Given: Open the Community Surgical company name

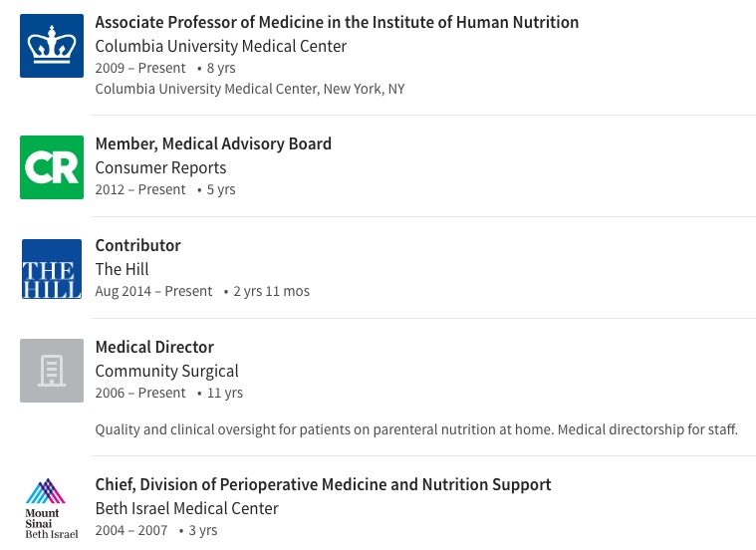Looking at the screenshot, I should pyautogui.click(x=166, y=371).
